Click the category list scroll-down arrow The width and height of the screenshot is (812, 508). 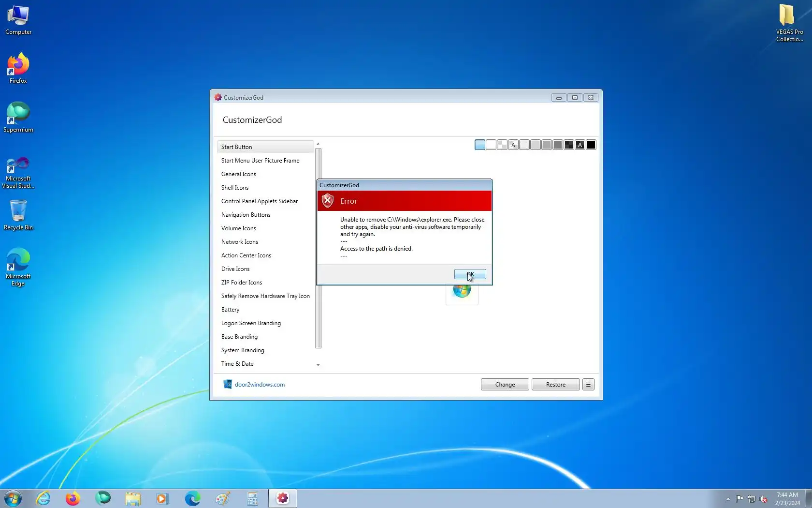pyautogui.click(x=318, y=365)
